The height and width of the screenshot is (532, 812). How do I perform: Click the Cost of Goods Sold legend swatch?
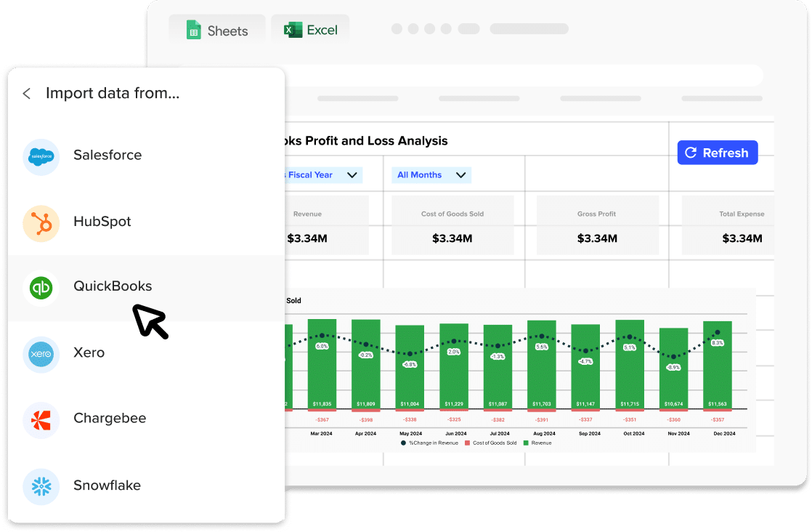point(467,443)
